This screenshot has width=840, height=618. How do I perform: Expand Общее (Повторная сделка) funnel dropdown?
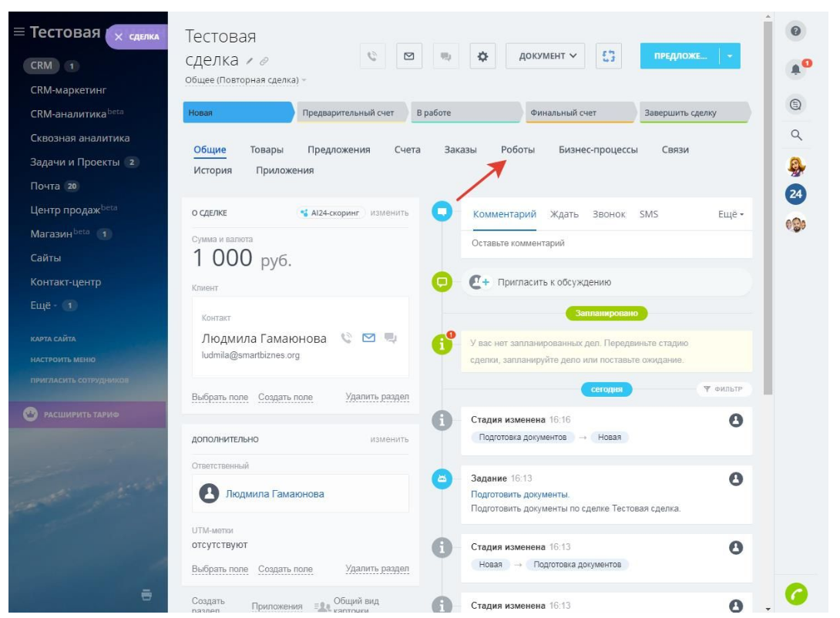tap(245, 80)
